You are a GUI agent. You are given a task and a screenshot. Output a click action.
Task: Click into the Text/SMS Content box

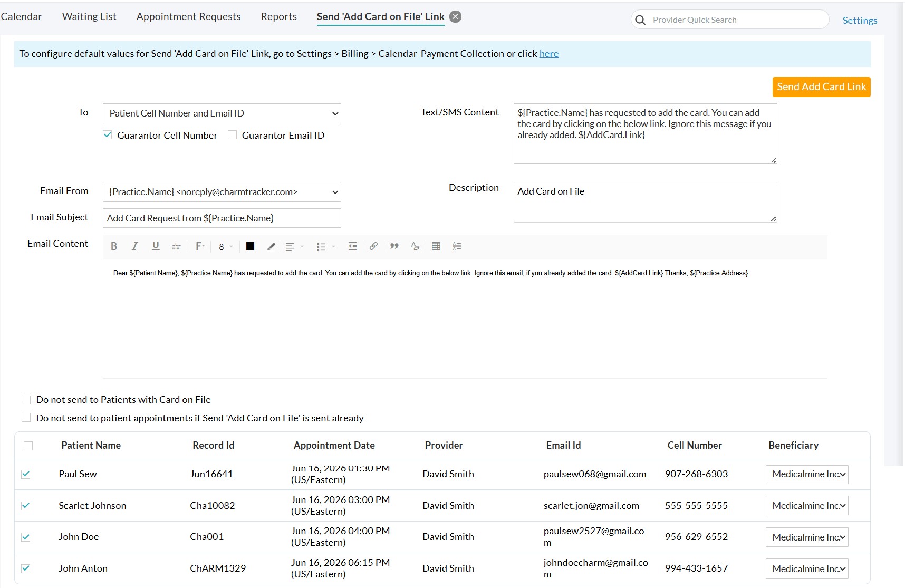pos(645,134)
